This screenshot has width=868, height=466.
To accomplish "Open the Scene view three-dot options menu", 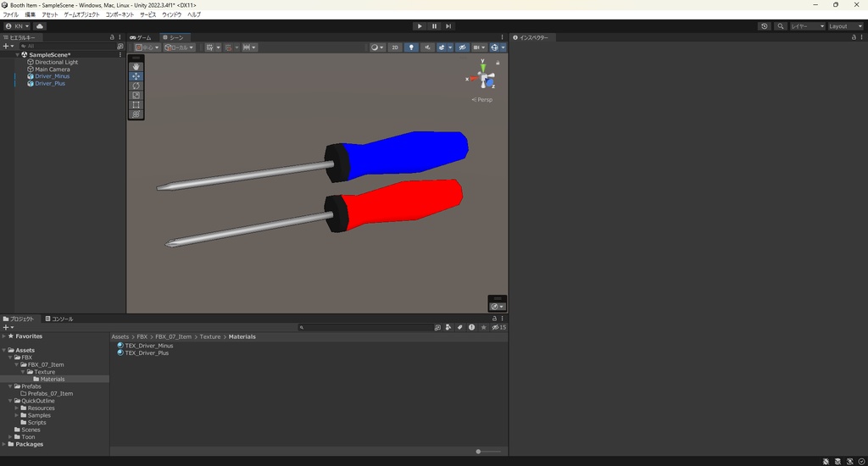I will pos(502,37).
